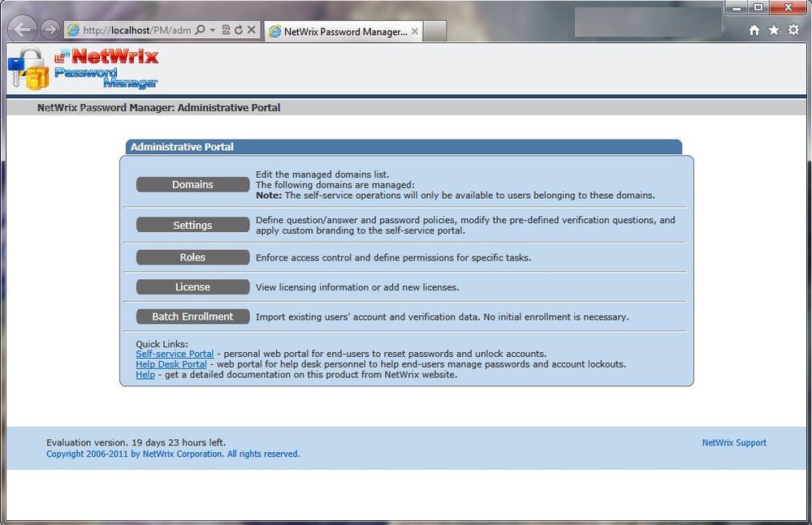Click the localhost URL address field
Screen dimensions: 812x525
click(x=134, y=30)
